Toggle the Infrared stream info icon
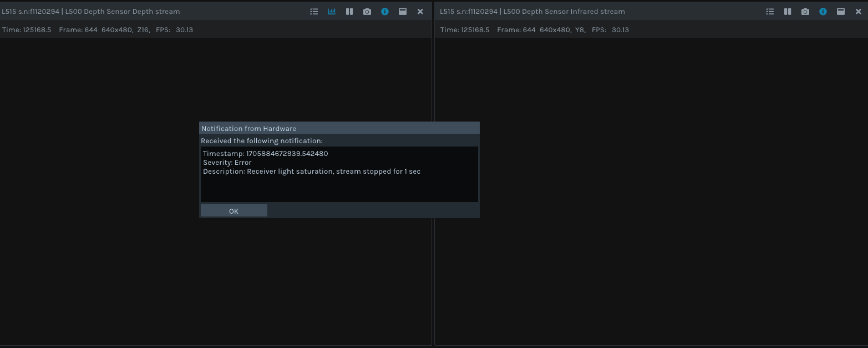 click(x=823, y=12)
